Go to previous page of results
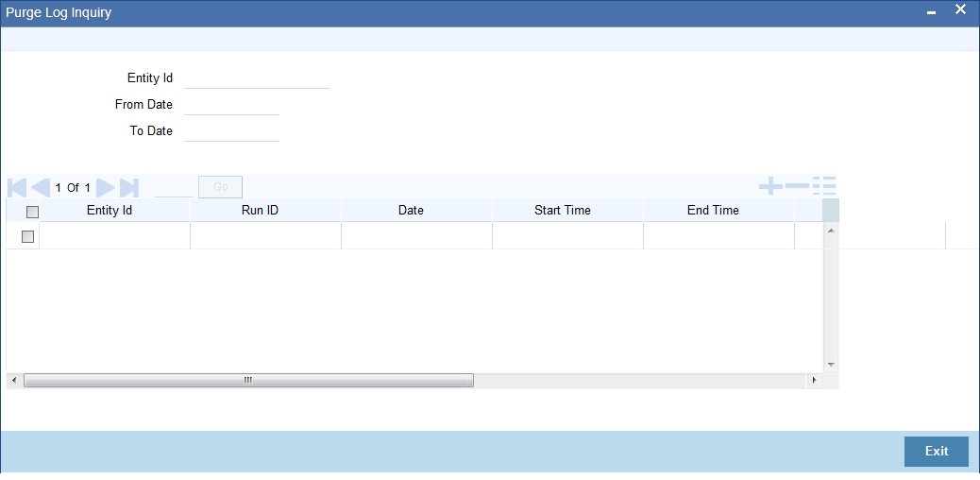 click(41, 187)
